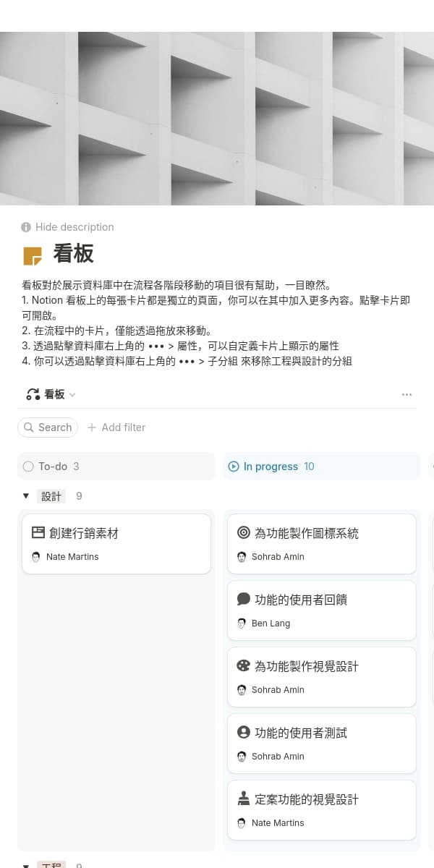The width and height of the screenshot is (434, 868).
Task: Click the In progress status icon
Action: [233, 466]
